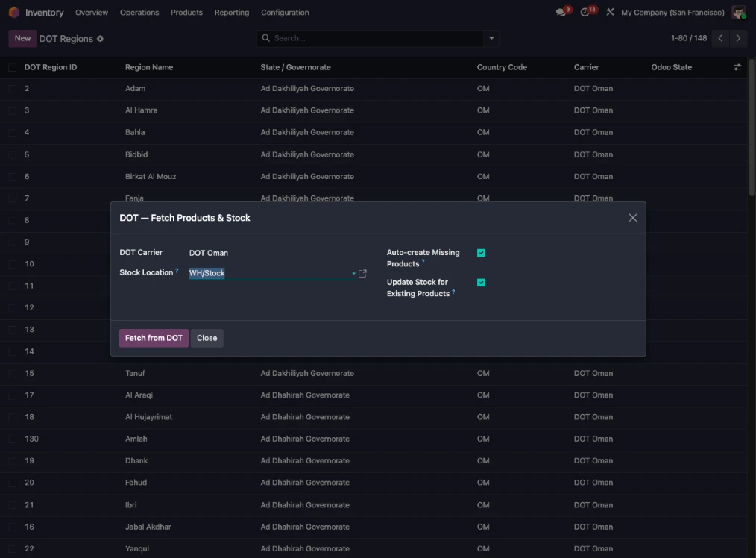
Task: Open the Stock Location dropdown arrow
Action: (353, 273)
